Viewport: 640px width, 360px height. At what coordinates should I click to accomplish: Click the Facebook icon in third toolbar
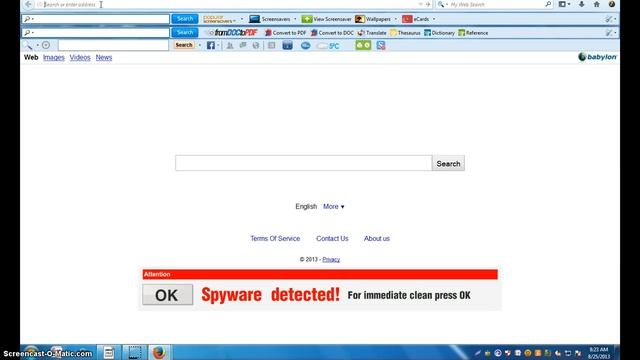211,45
